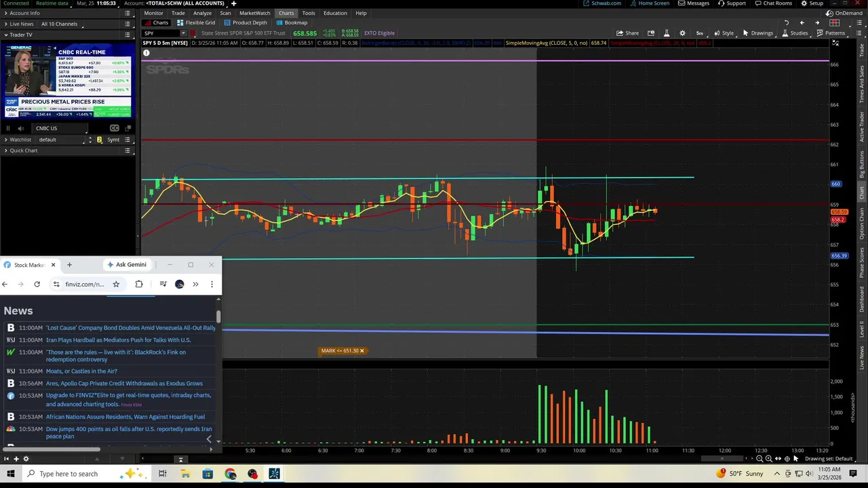
Task: Reload finviz page in browser
Action: (x=37, y=284)
